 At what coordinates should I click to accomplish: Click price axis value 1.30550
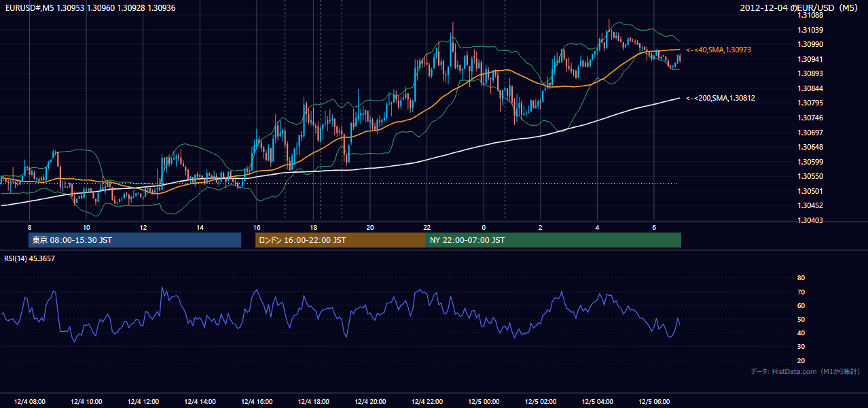tap(811, 176)
